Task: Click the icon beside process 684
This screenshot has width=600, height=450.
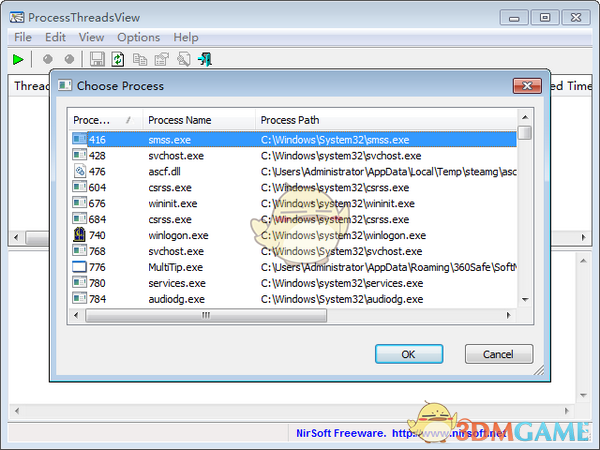Action: (80, 219)
